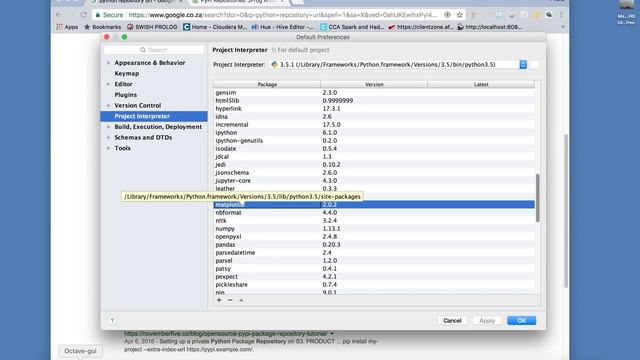Click the Chrome back arrow

[x=59, y=15]
